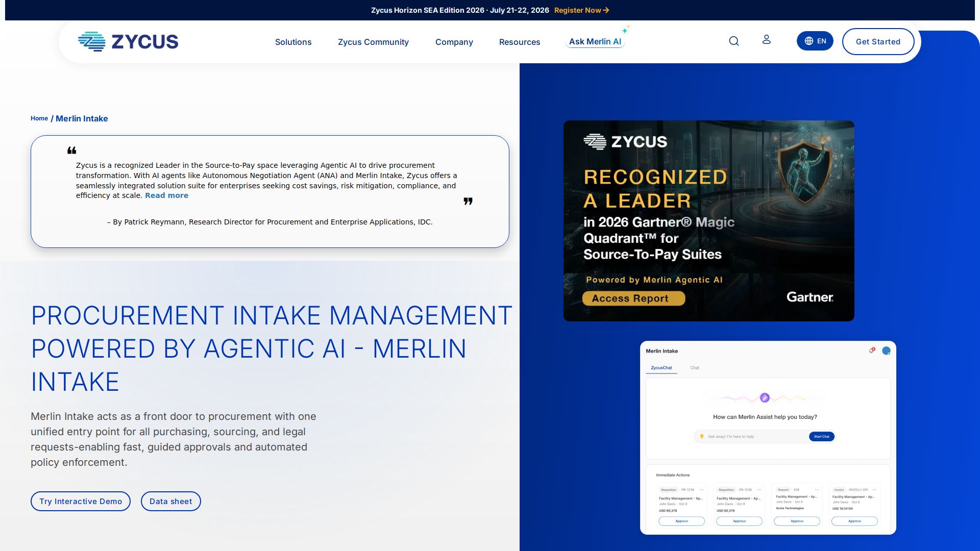The height and width of the screenshot is (551, 980).
Task: Open the Zycus Community menu
Action: click(x=373, y=42)
